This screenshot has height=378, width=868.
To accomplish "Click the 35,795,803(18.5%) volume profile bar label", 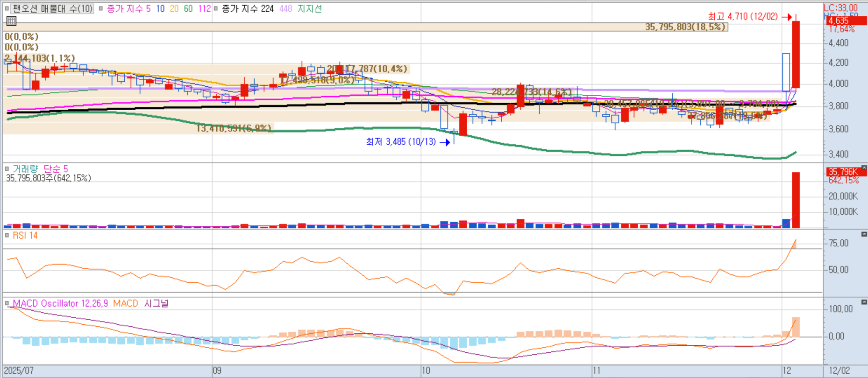I will pos(686,27).
